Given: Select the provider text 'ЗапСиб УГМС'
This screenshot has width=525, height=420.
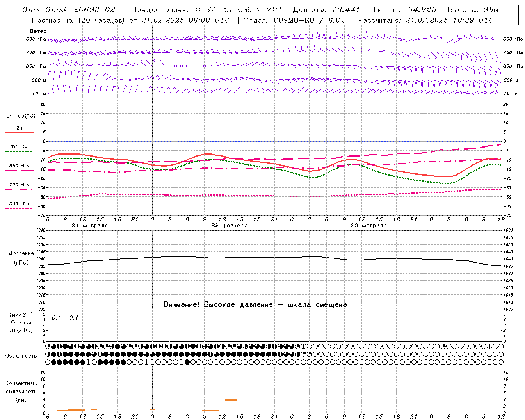Looking at the screenshot, I should (251, 10).
